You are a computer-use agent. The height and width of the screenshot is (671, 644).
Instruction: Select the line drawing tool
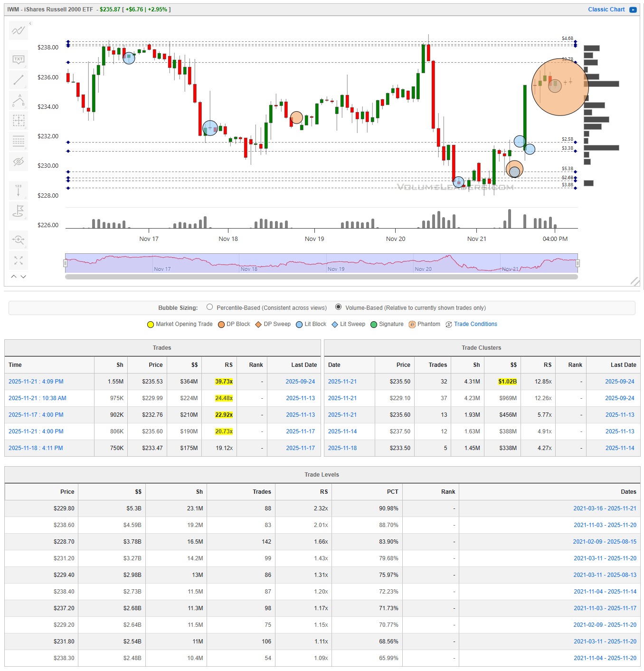point(19,80)
